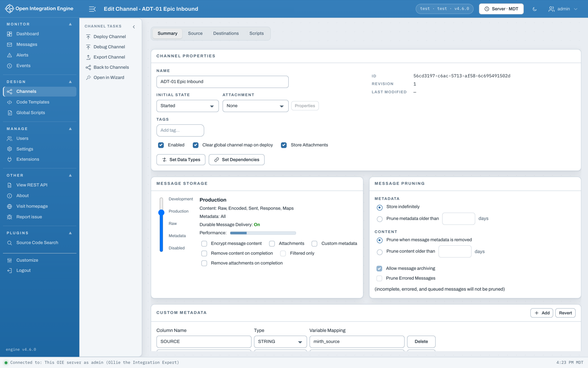Enable Encrypt message content
Viewport: 588px width, 368px height.
(204, 244)
